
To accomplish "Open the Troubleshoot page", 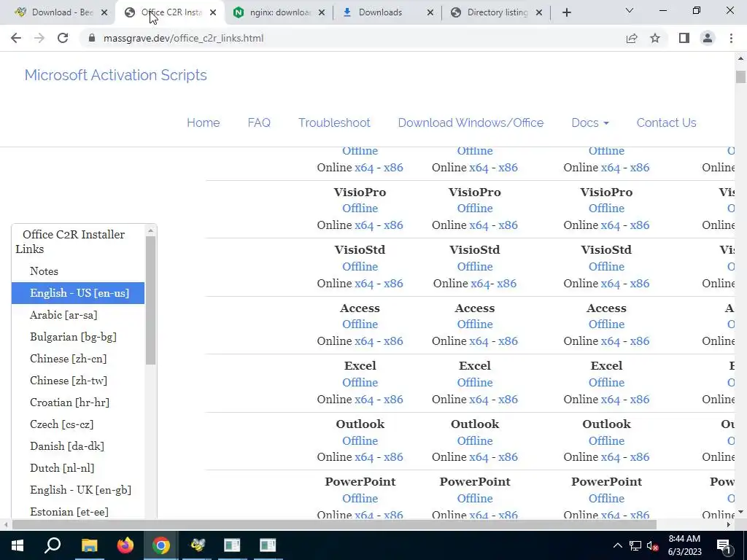I will tap(334, 122).
